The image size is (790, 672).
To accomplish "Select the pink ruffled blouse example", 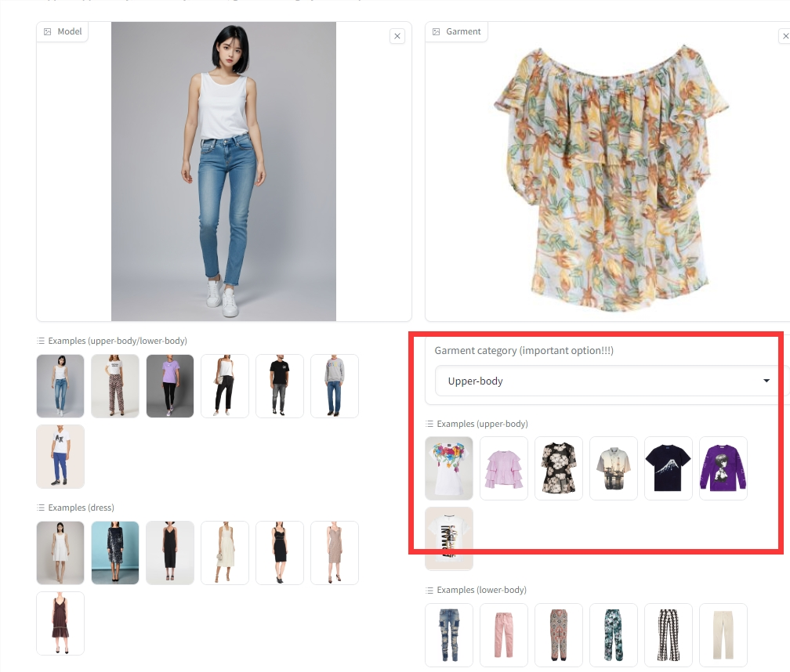I will 503,468.
